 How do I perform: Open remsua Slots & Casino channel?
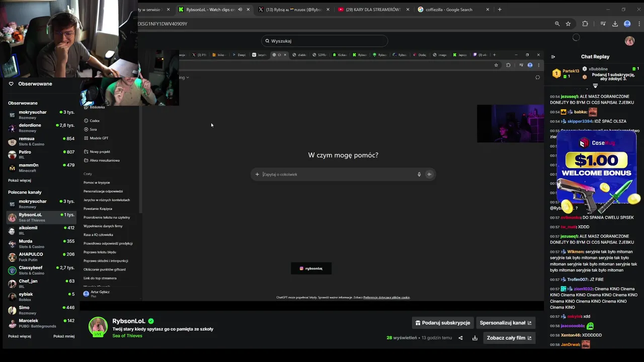(x=41, y=141)
